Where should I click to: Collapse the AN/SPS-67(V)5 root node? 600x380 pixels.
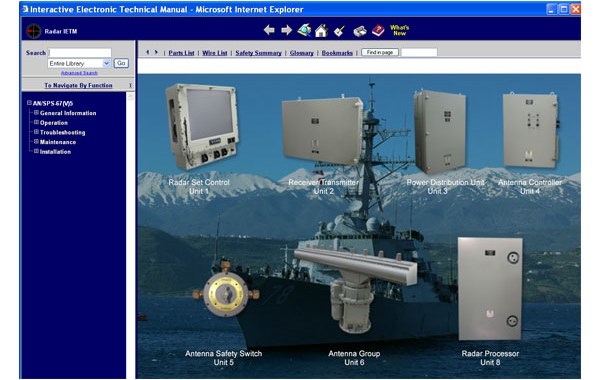[x=29, y=103]
